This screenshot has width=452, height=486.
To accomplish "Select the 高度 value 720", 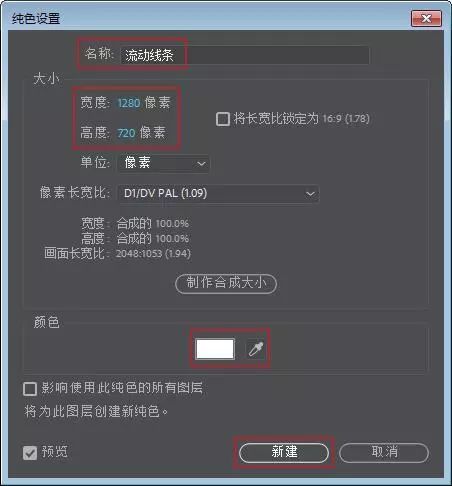I will click(126, 133).
